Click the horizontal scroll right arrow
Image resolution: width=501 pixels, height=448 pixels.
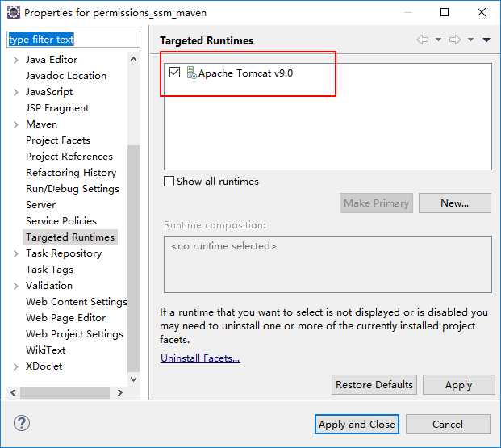click(x=120, y=392)
